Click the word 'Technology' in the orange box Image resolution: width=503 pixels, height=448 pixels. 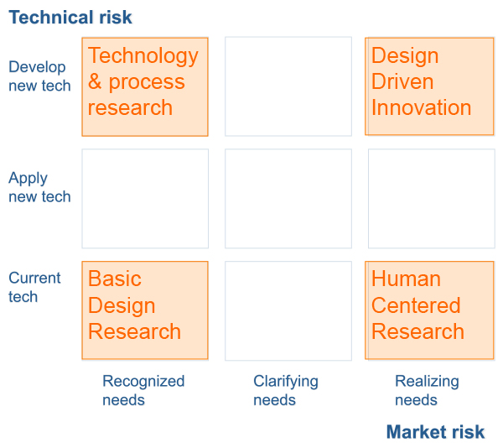coord(143,56)
